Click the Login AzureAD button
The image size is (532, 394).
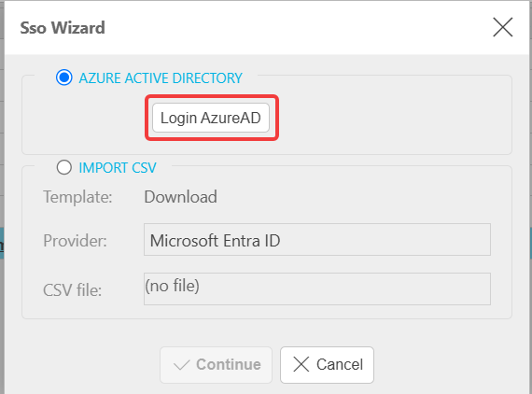211,118
